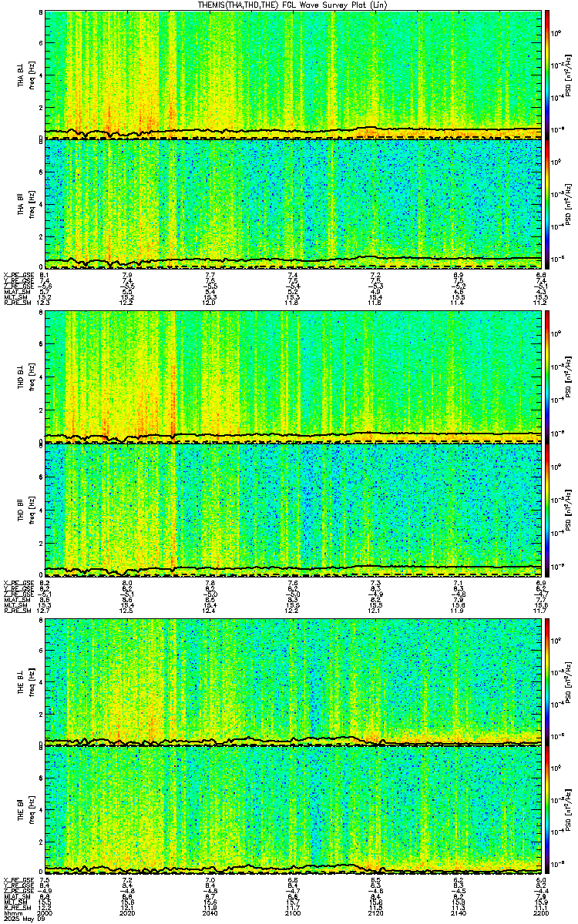Click the 2020 time tick on the bottom axis

click(x=127, y=914)
